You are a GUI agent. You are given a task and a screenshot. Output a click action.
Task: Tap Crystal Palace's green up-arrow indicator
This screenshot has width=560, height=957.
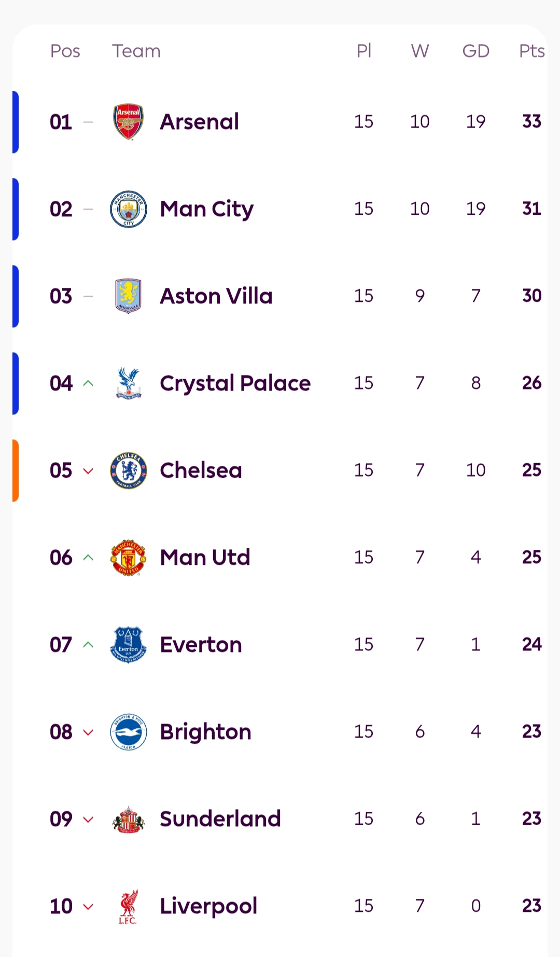pos(88,383)
